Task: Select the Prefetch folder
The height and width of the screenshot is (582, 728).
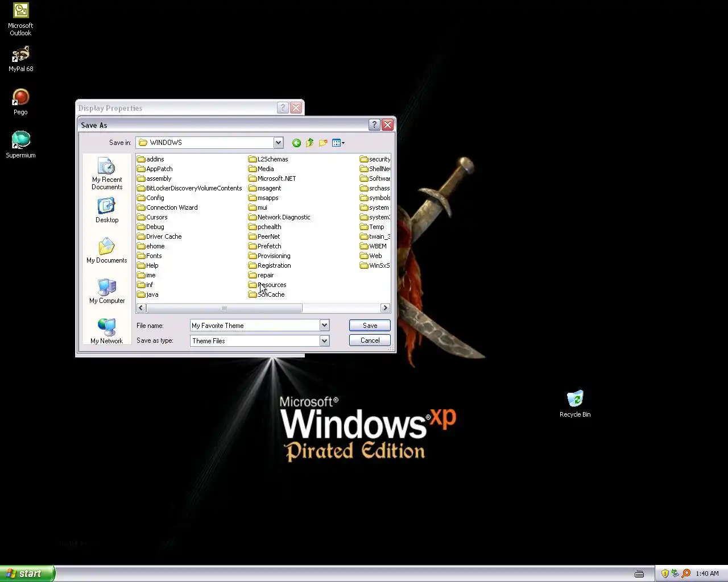Action: [x=265, y=246]
